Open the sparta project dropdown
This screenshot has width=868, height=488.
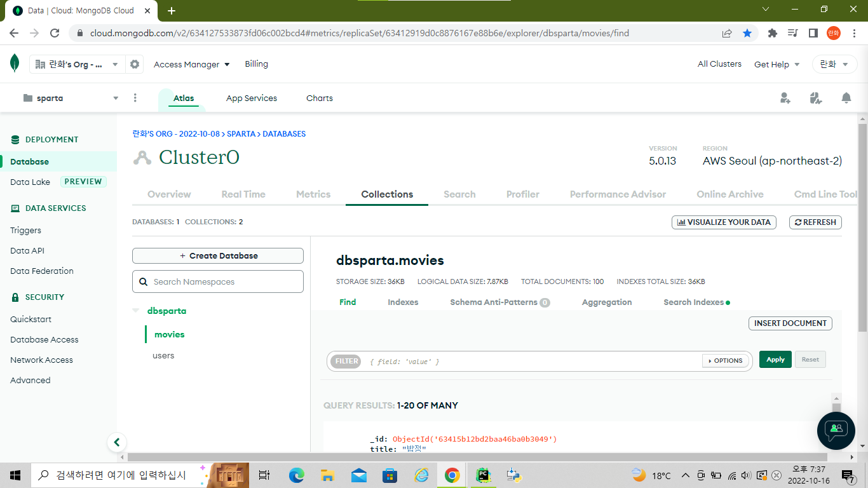click(x=71, y=98)
